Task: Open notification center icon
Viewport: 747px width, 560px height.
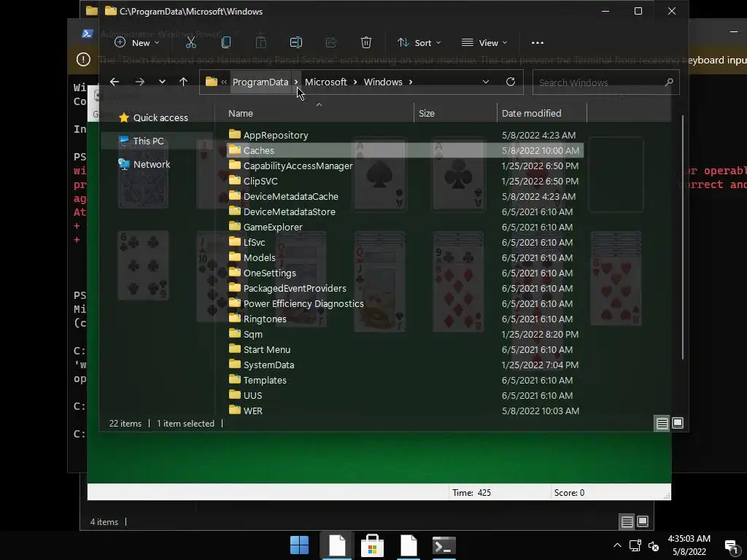Action: [731, 547]
